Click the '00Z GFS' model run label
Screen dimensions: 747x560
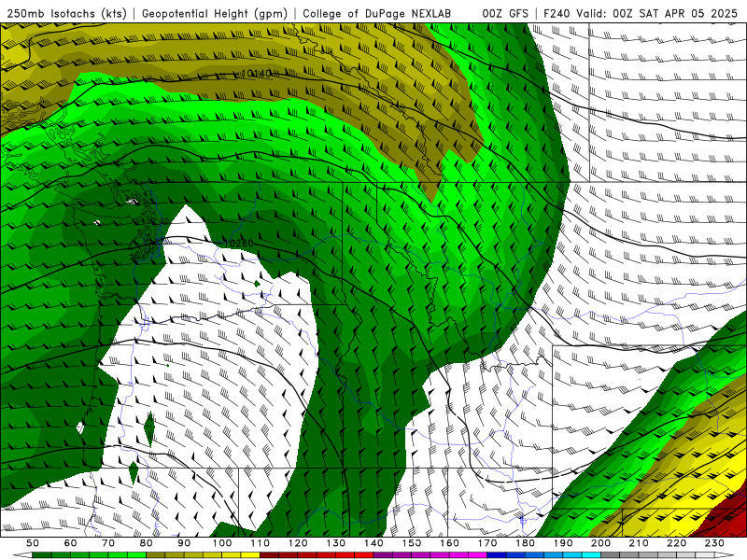tap(505, 13)
